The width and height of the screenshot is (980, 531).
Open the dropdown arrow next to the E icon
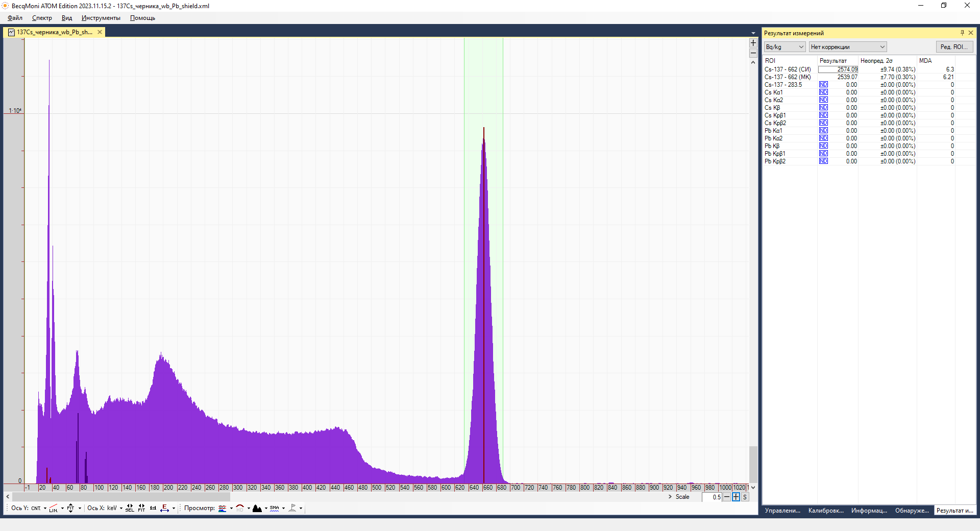pyautogui.click(x=174, y=508)
